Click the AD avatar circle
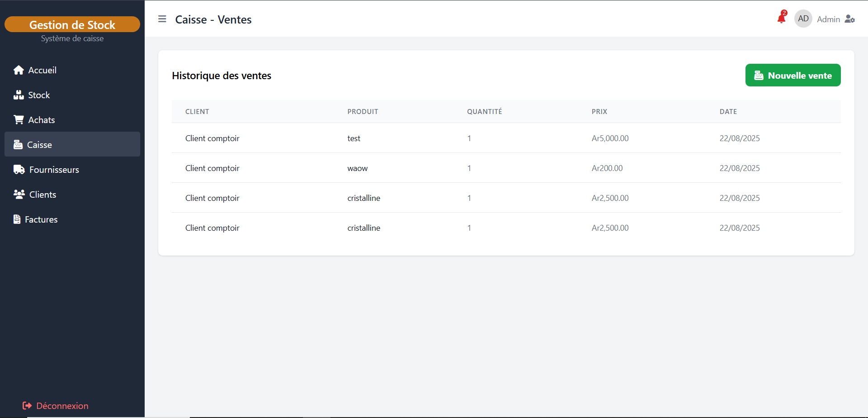The width and height of the screenshot is (868, 418). (803, 19)
